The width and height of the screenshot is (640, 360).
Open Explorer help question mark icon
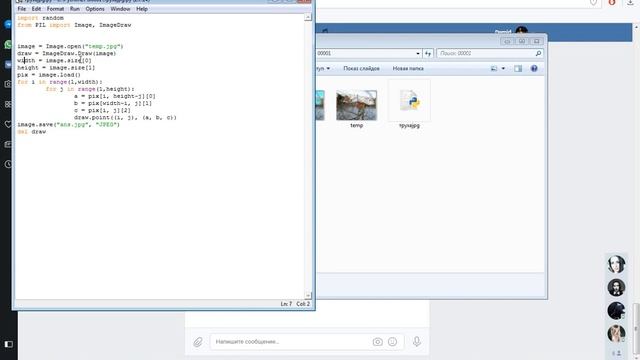point(534,69)
